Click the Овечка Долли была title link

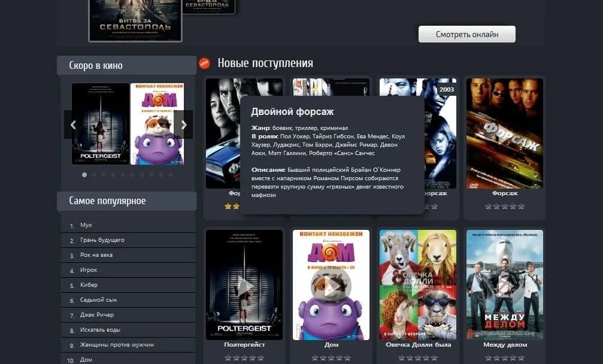point(418,345)
